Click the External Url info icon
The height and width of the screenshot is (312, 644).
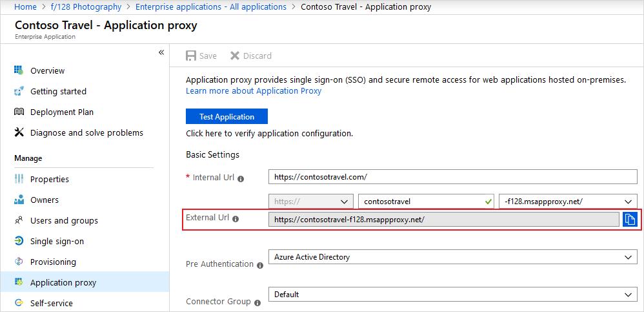[236, 219]
